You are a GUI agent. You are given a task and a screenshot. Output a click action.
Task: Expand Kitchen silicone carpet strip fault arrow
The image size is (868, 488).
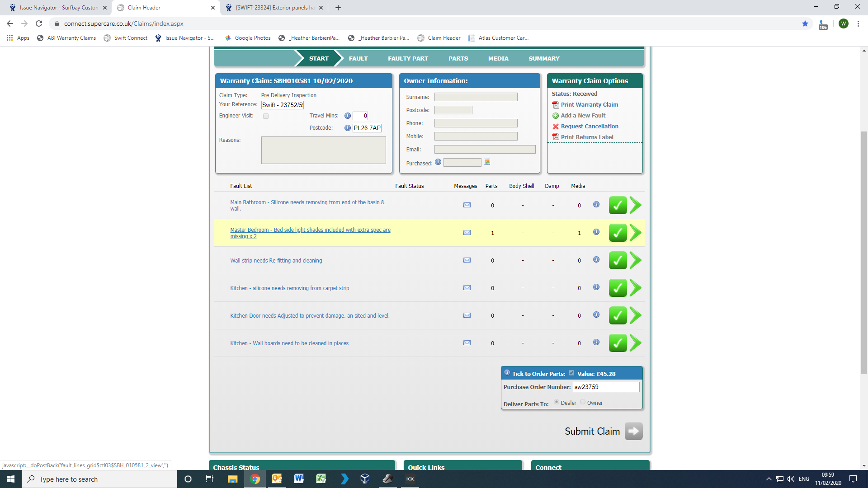point(636,288)
